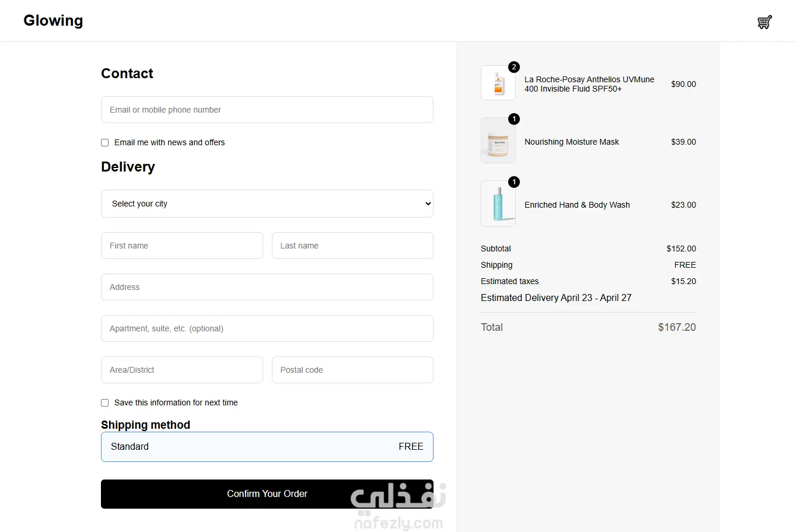Click the city dropdown arrow
Viewport: 797px width, 532px height.
(428, 204)
